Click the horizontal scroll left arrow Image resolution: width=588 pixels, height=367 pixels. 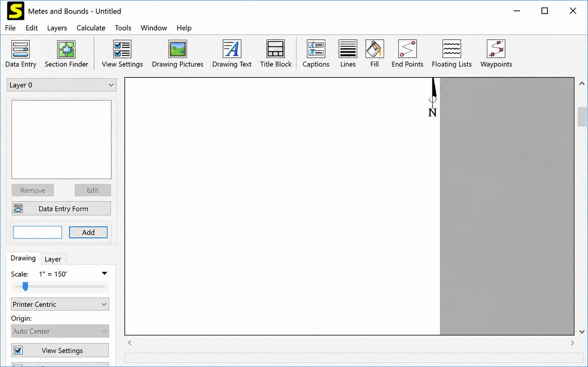(x=130, y=343)
